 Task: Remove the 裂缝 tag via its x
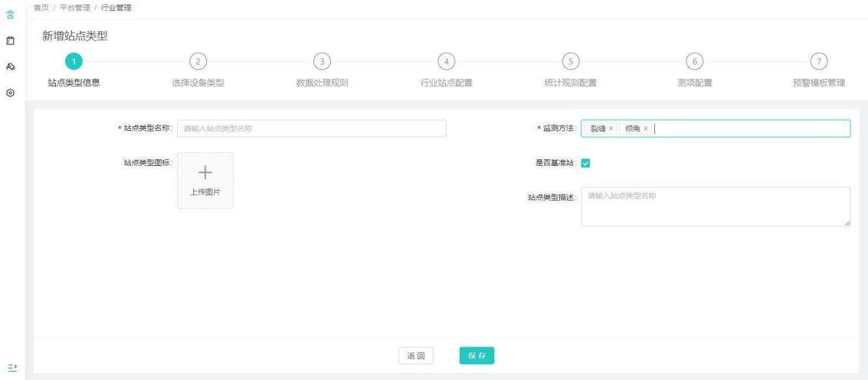611,129
